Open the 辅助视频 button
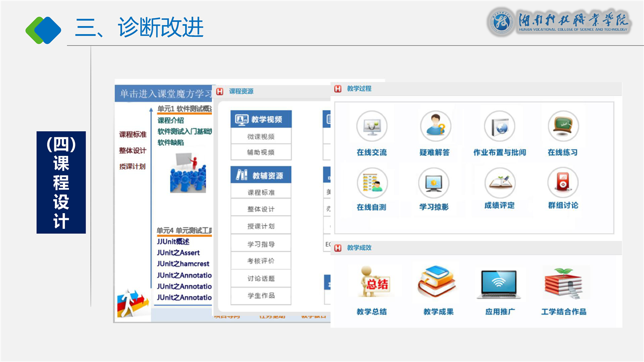This screenshot has width=644, height=362. [x=261, y=152]
